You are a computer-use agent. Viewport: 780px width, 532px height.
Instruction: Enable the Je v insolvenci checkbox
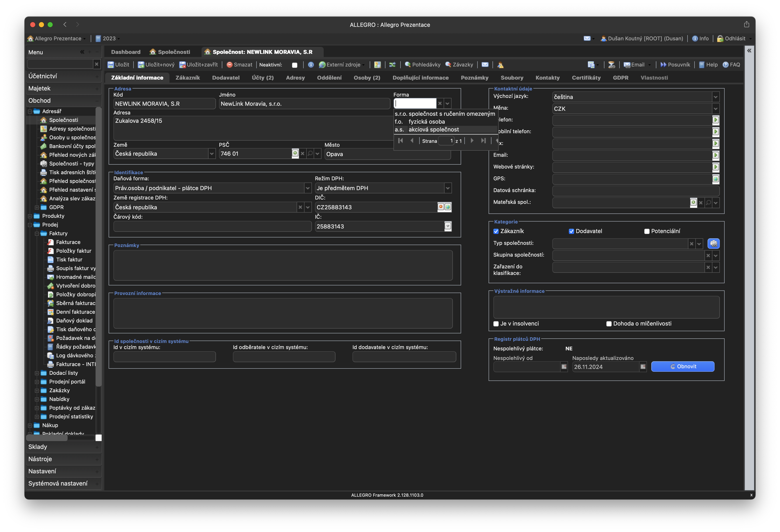pyautogui.click(x=496, y=324)
